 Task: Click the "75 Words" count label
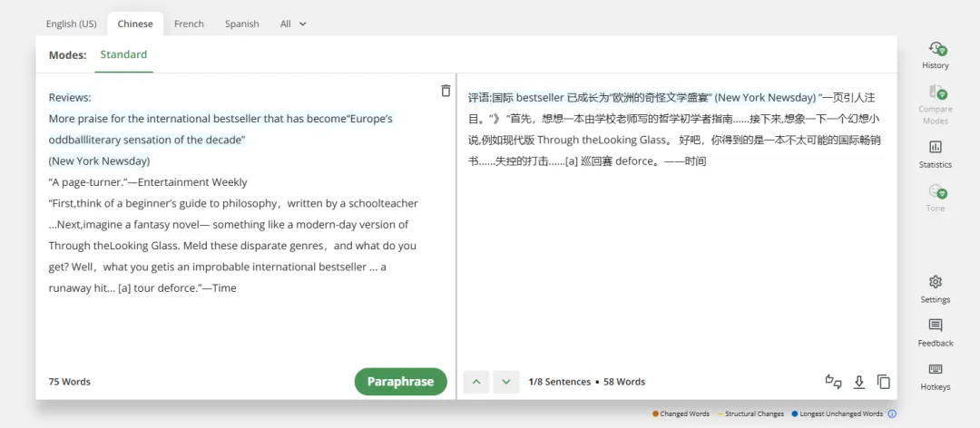[x=69, y=382]
